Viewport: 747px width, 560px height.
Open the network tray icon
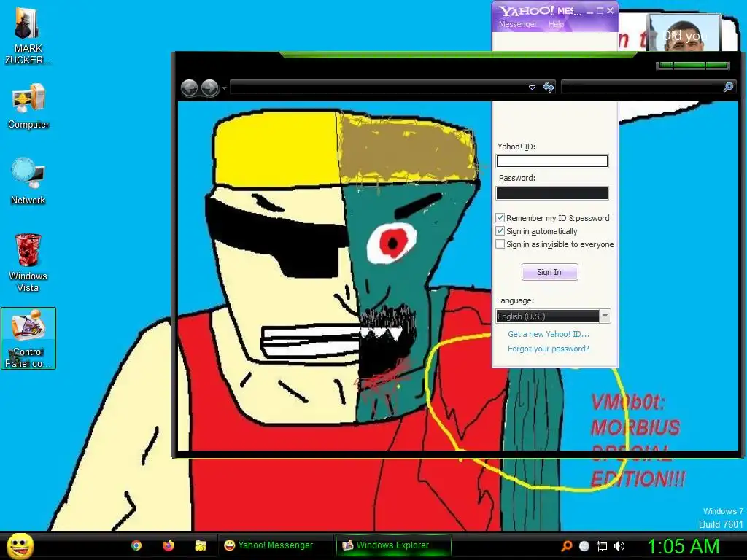pos(602,546)
